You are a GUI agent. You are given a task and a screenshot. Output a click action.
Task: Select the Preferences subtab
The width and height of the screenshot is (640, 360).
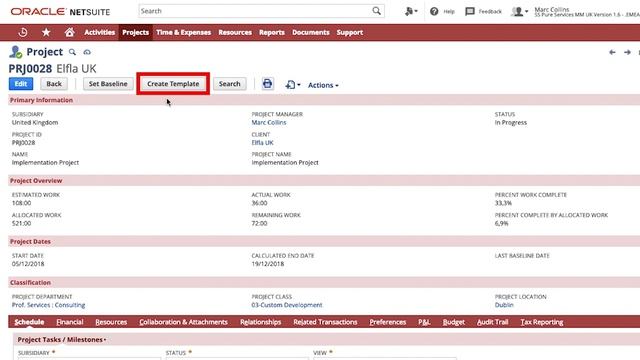(x=388, y=322)
